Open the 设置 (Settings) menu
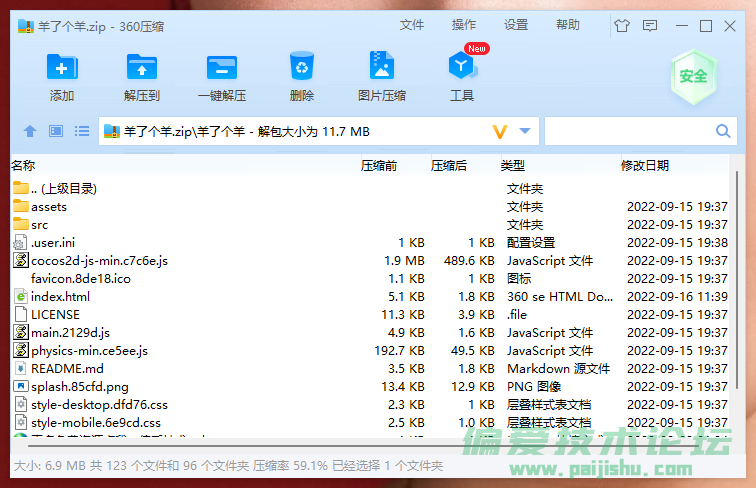The height and width of the screenshot is (488, 756). [516, 25]
